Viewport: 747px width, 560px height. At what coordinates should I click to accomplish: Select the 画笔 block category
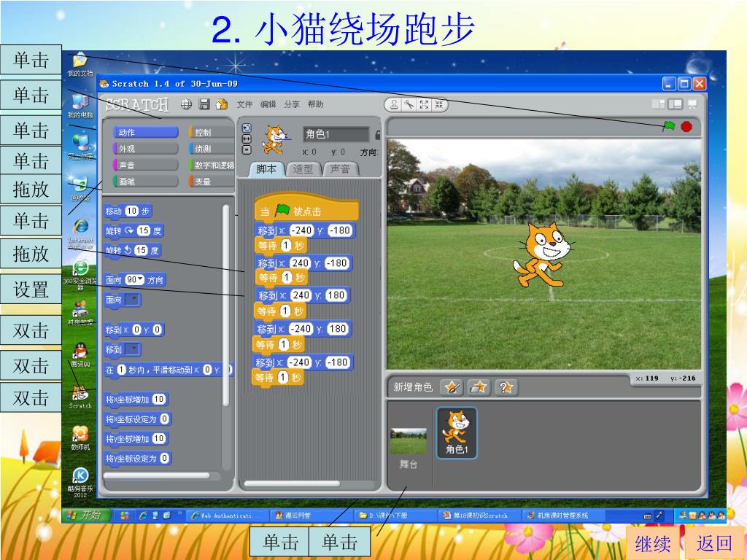point(145,182)
